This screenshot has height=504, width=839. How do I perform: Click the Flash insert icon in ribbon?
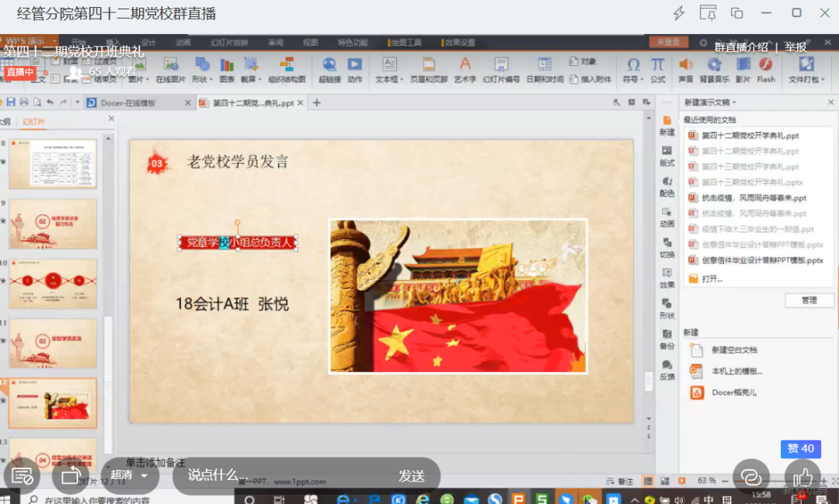point(765,69)
